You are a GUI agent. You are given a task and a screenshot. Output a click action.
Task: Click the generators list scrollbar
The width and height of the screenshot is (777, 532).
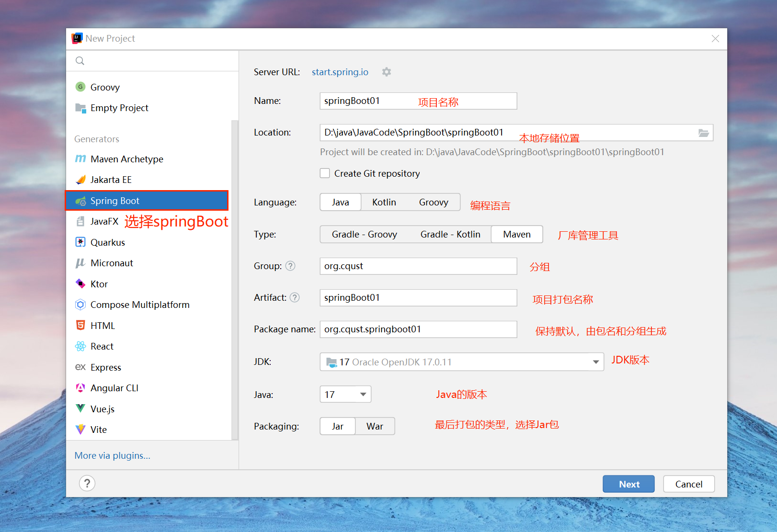pyautogui.click(x=235, y=280)
